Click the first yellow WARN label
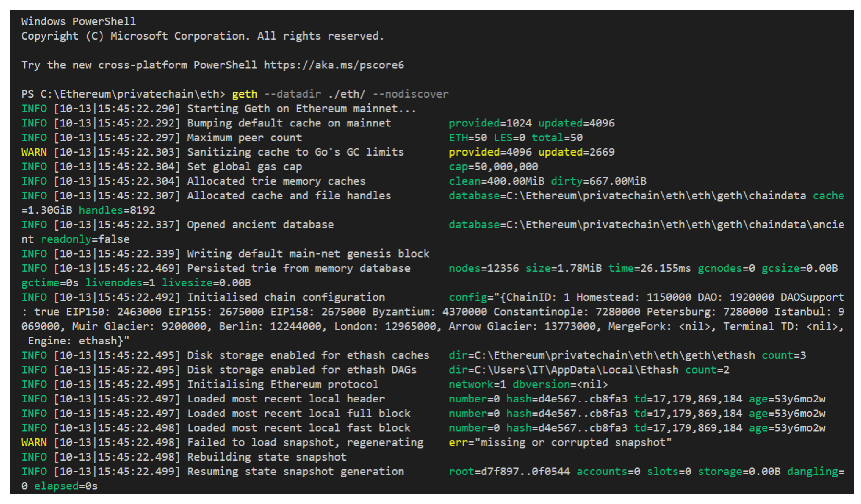This screenshot has height=504, width=861. click(x=34, y=152)
